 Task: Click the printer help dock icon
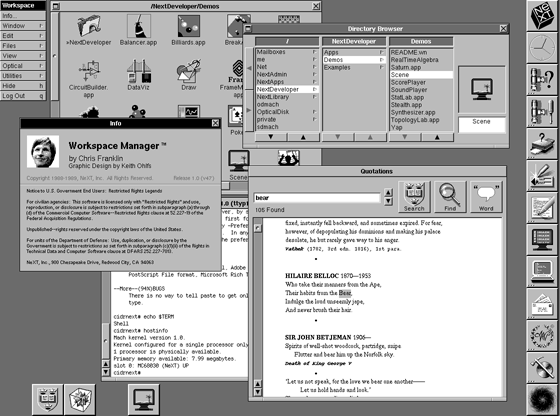(542, 144)
